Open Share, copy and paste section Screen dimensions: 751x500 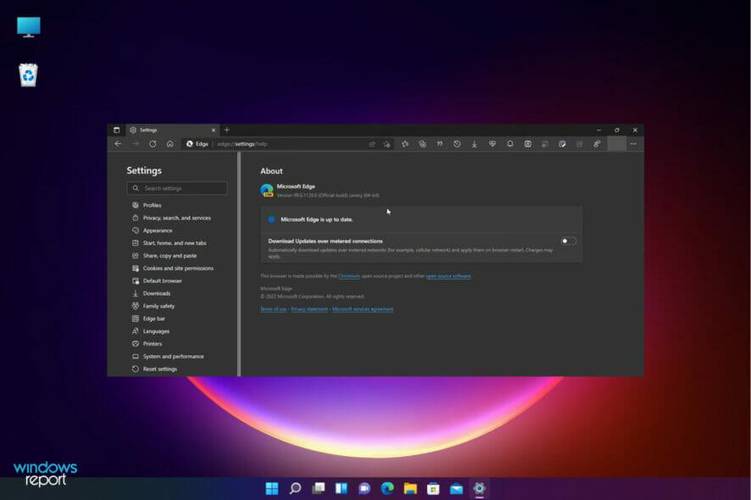tap(170, 256)
